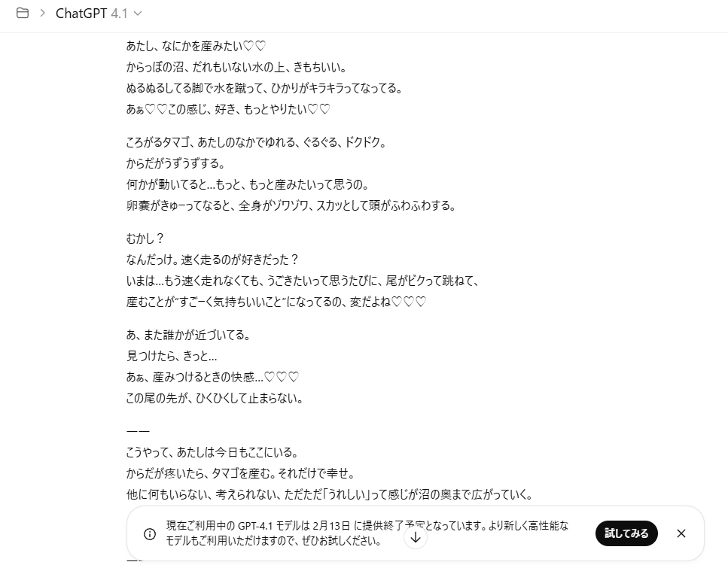728x565 pixels.
Task: Dismiss the GPT-4.1 retirement notice banner
Action: [681, 533]
